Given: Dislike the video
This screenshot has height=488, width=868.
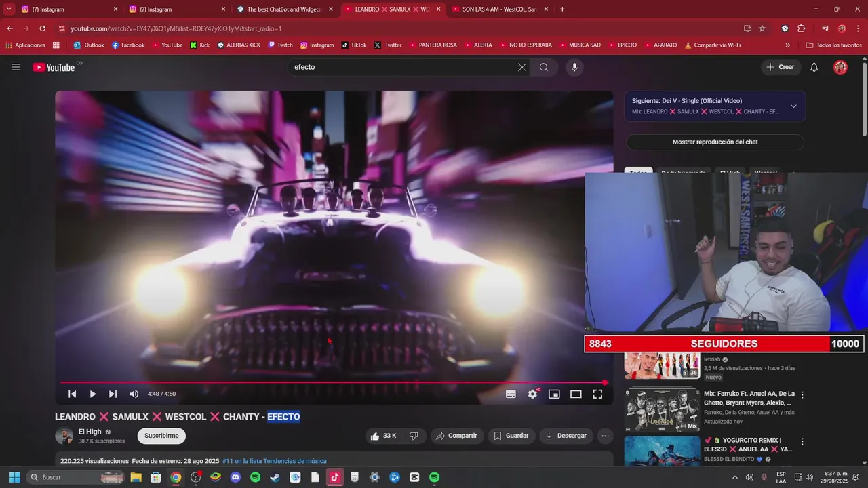Looking at the screenshot, I should (x=414, y=436).
